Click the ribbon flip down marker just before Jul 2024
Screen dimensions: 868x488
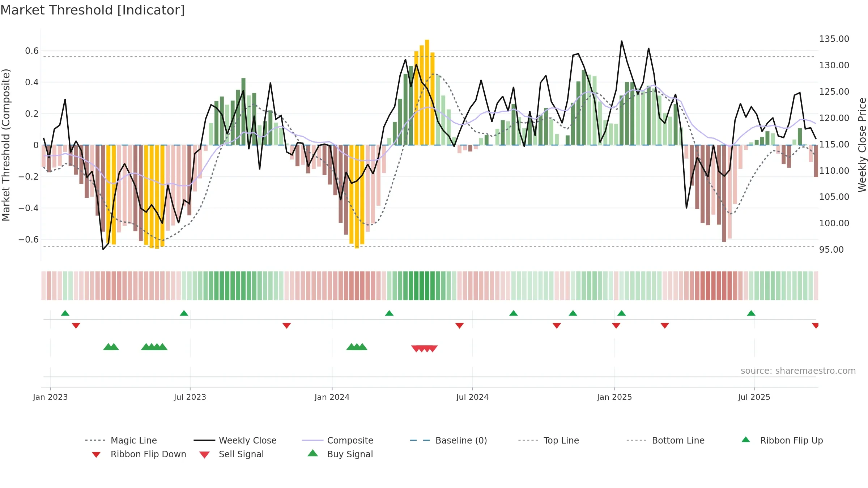[x=459, y=326]
